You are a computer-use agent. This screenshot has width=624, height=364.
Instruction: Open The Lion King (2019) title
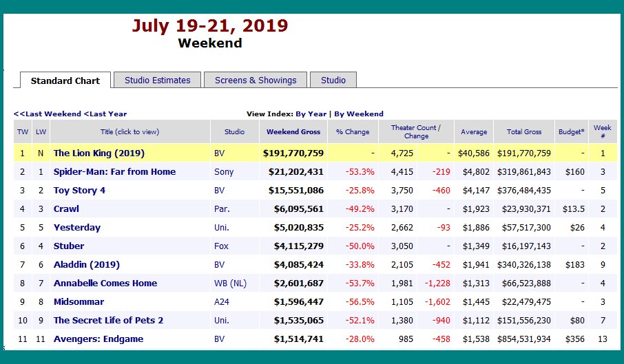[99, 153]
